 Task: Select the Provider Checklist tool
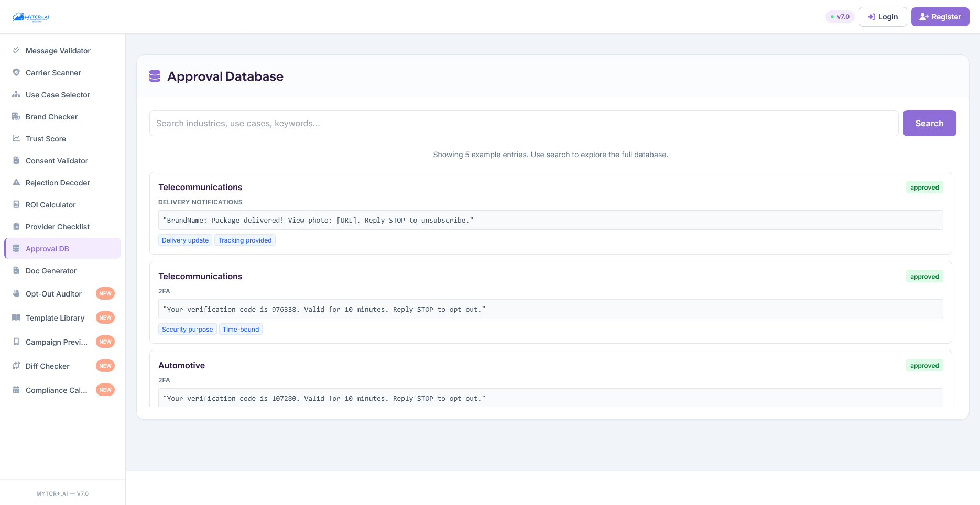[x=58, y=226]
